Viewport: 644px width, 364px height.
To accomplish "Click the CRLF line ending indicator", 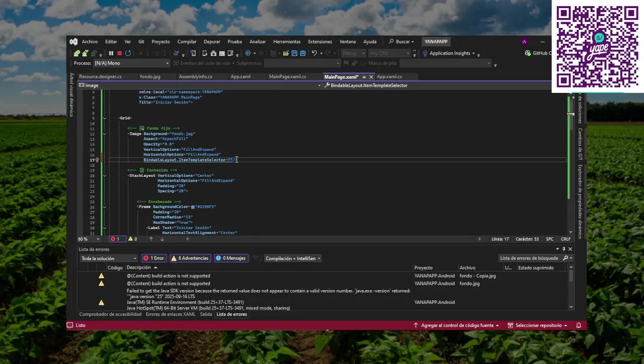I will (566, 239).
